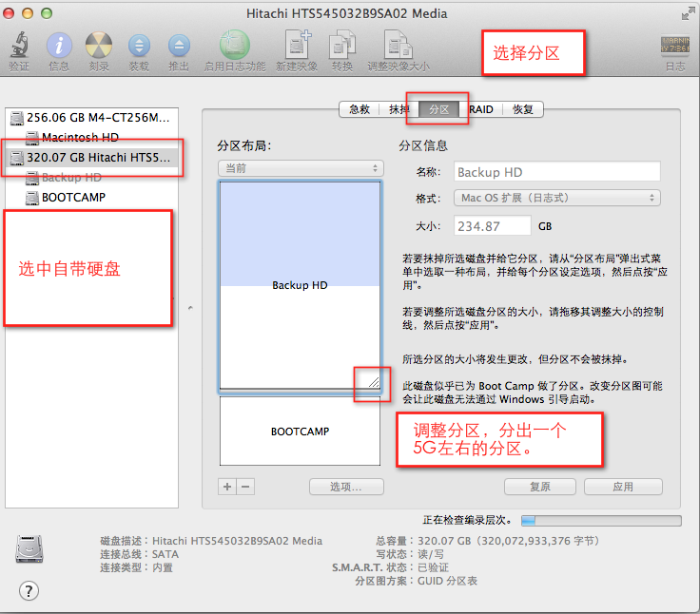
Task: Click the Convert (转换) toolbar icon
Action: [342, 45]
